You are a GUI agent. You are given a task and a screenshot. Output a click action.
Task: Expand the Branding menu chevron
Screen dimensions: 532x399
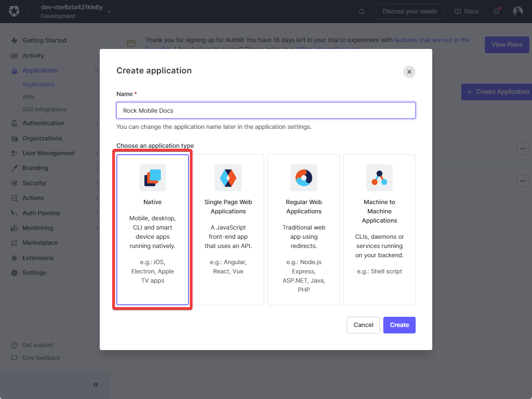97,168
